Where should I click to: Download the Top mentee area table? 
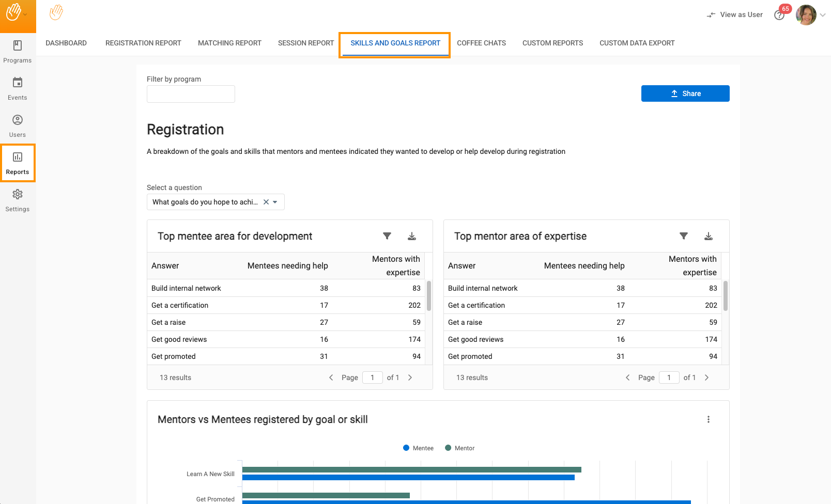click(x=412, y=236)
